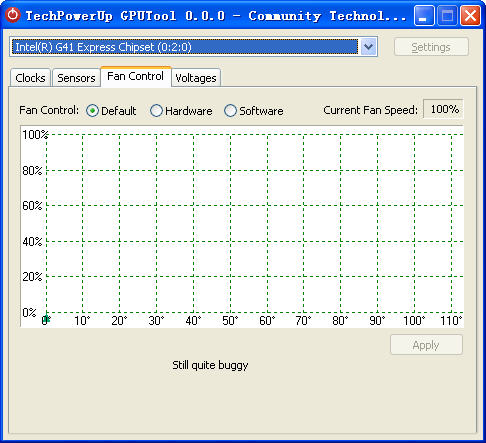Image resolution: width=486 pixels, height=443 pixels.
Task: Close the GPUTool window
Action: click(x=470, y=16)
